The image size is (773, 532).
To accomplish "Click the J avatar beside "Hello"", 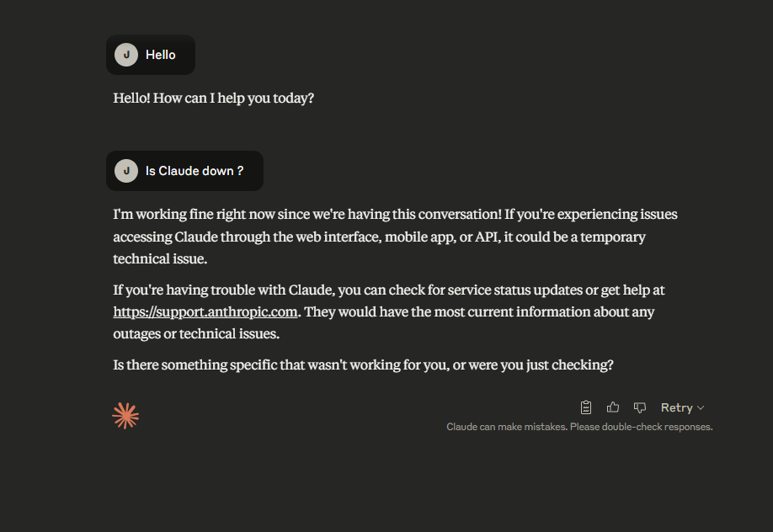I will 126,55.
